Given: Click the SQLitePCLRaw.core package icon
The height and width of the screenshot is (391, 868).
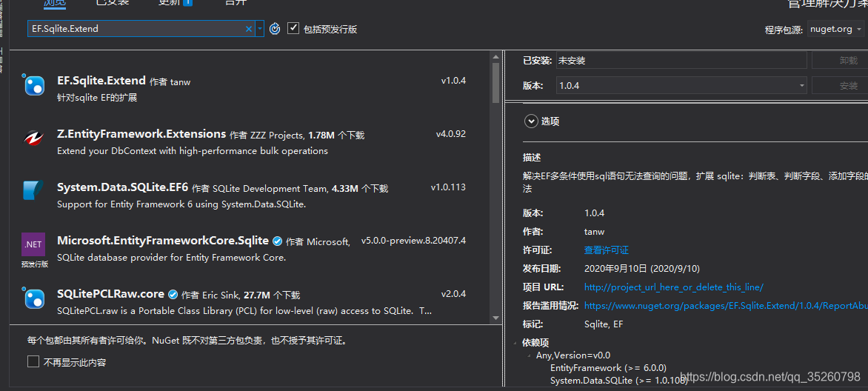Looking at the screenshot, I should click(34, 298).
